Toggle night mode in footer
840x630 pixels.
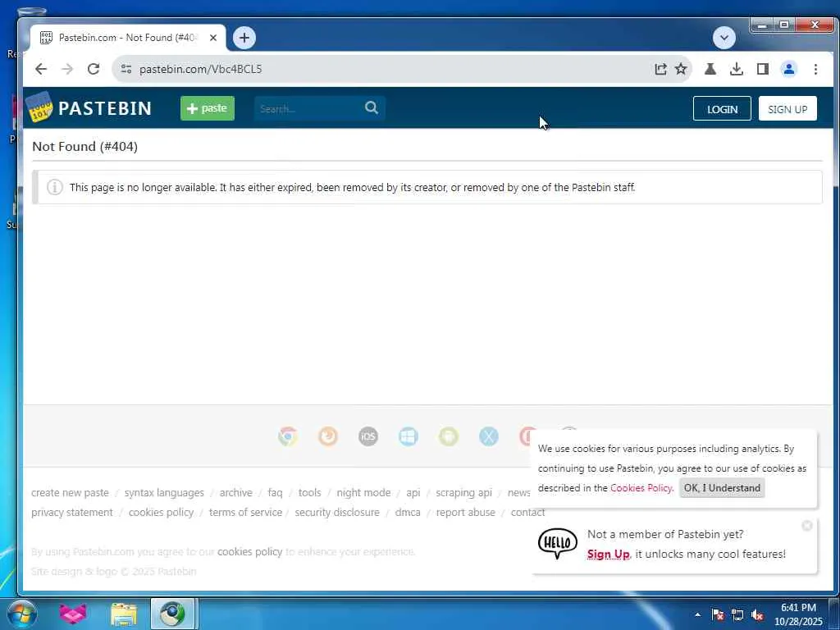tap(363, 492)
